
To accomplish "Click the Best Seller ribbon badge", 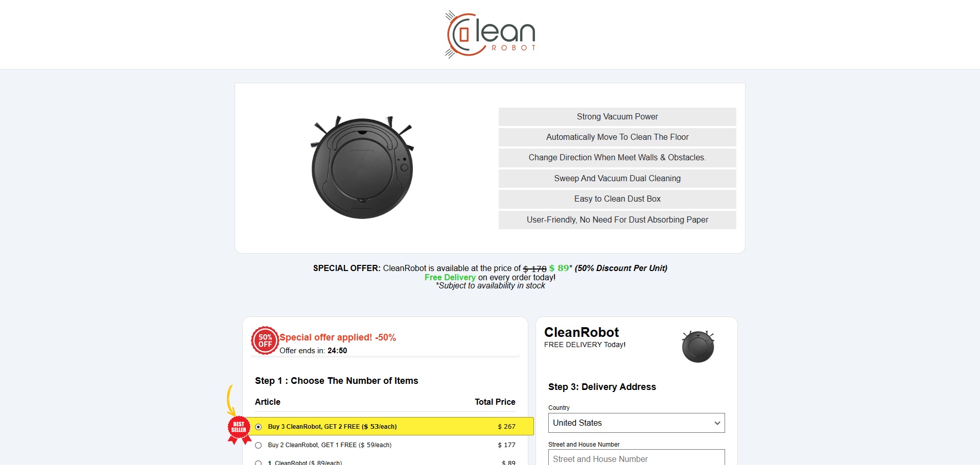I will pos(239,428).
